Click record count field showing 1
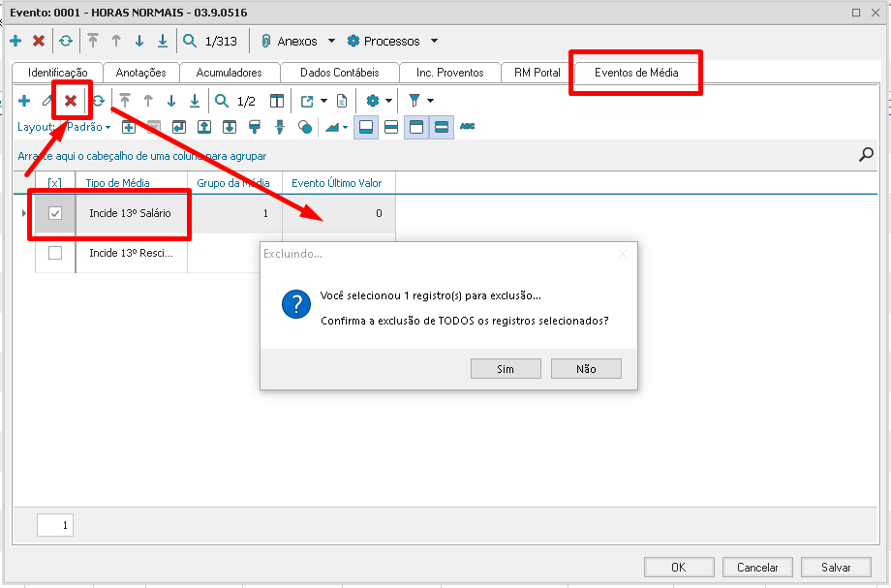 (55, 525)
